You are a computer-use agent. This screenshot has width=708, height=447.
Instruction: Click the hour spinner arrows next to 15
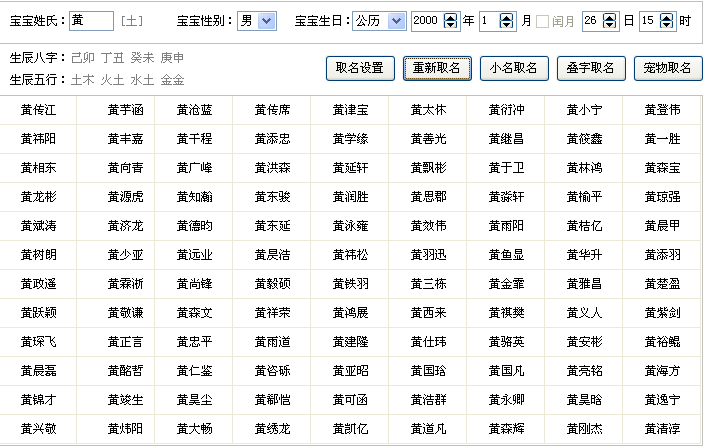[x=666, y=21]
